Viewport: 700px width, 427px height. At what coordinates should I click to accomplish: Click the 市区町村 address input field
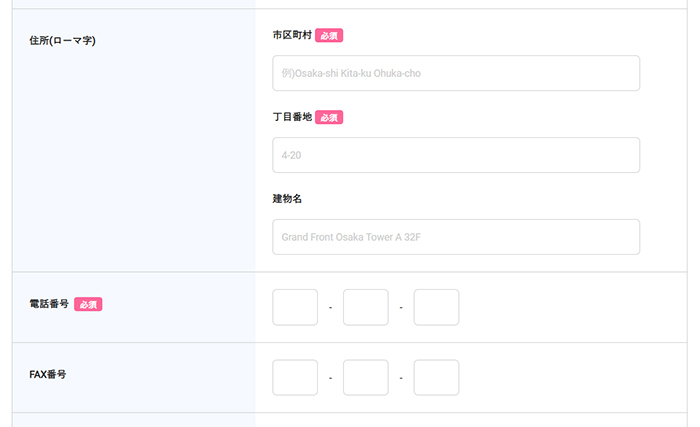(x=455, y=73)
